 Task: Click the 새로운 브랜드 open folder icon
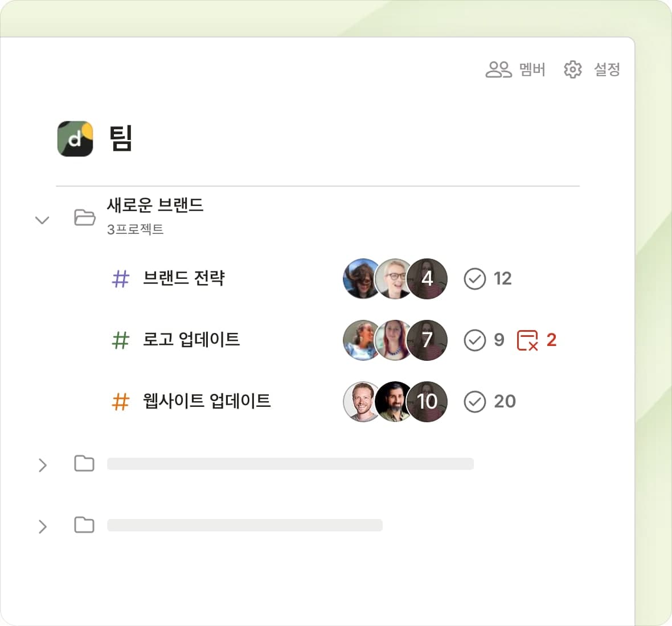(x=85, y=217)
